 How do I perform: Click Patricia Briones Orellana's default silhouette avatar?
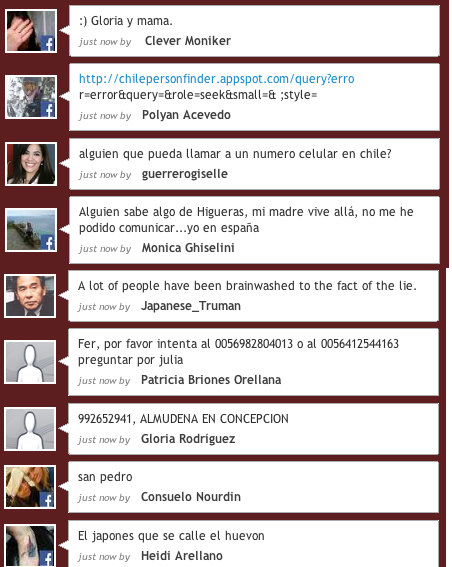coord(30,362)
